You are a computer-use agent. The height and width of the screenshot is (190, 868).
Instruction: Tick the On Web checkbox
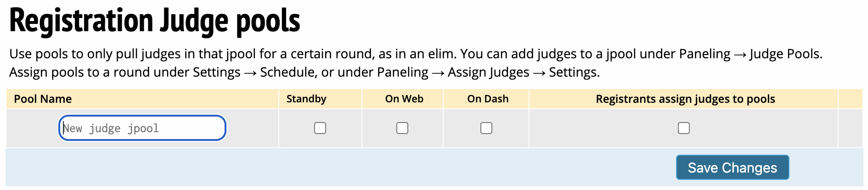click(x=402, y=128)
